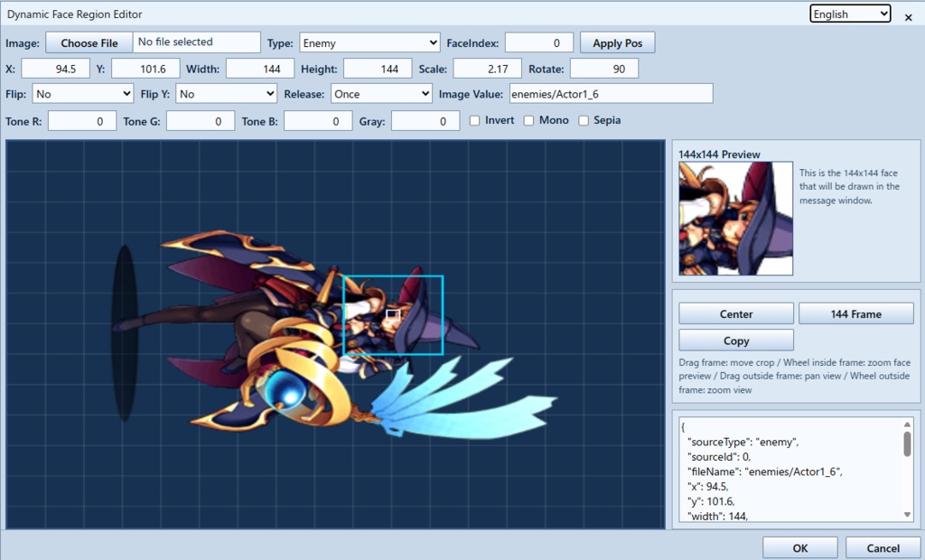
Task: Click the Width input field
Action: pyautogui.click(x=260, y=69)
